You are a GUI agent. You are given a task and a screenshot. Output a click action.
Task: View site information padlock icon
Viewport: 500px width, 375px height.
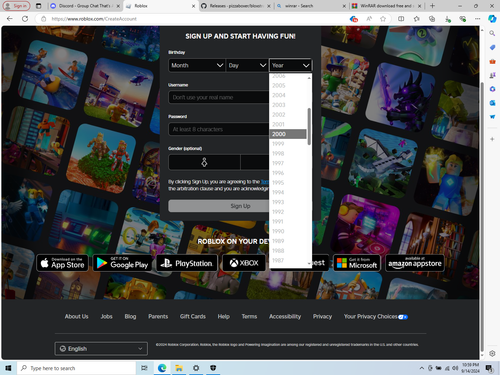(x=43, y=19)
